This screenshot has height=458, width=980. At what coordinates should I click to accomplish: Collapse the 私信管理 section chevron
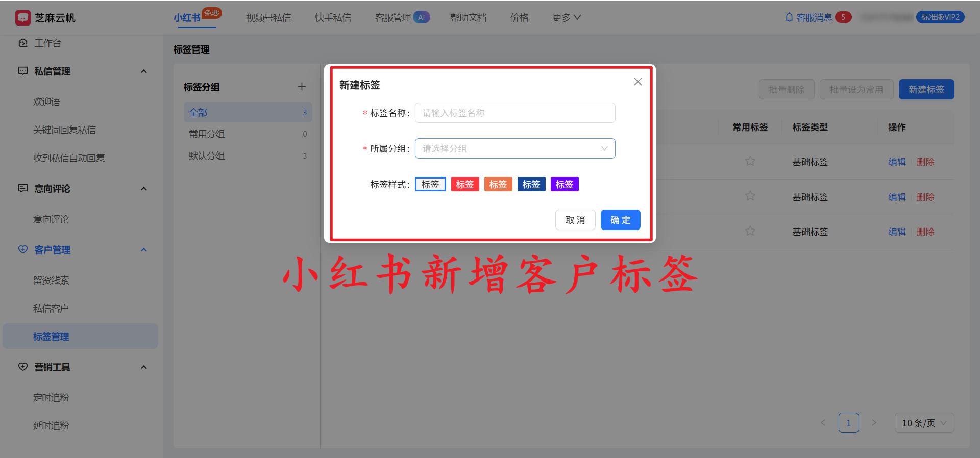point(144,71)
